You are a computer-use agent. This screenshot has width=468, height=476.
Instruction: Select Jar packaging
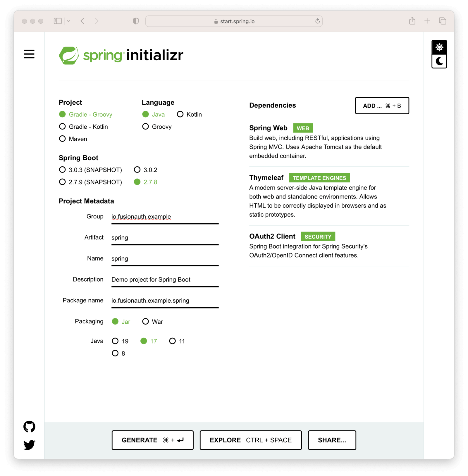tap(121, 322)
